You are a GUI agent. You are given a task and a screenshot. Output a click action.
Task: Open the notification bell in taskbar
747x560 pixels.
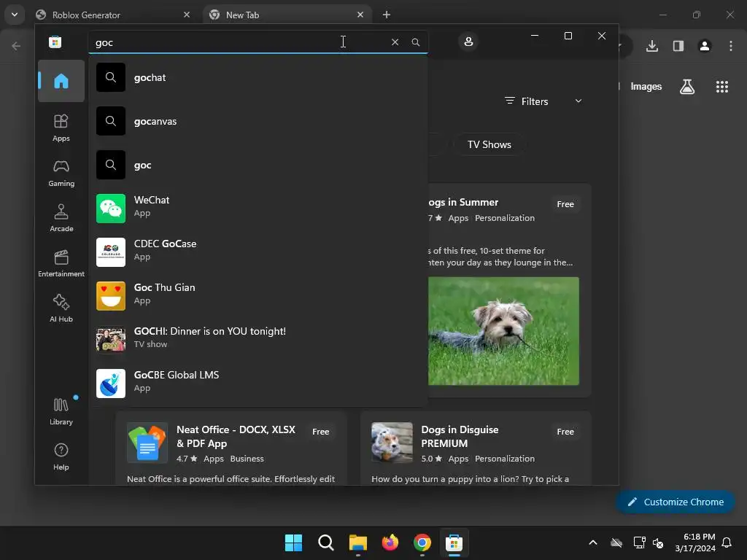click(727, 542)
